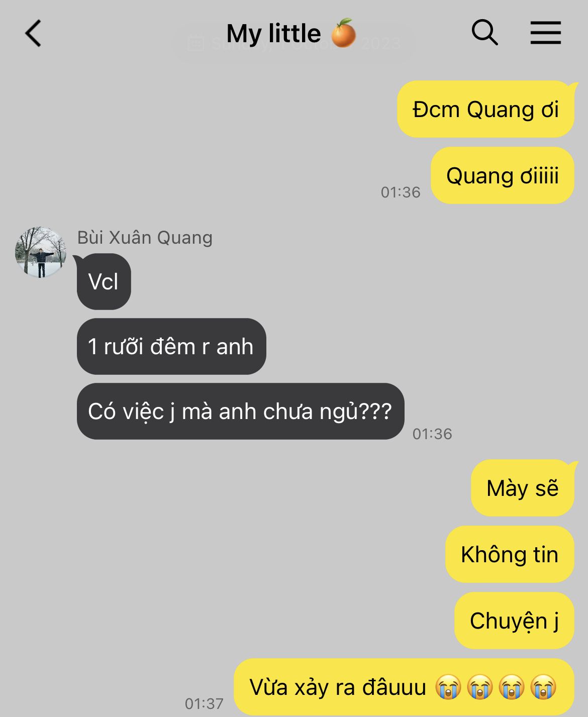Tap the chat title My little
Screen dimensions: 588x717
coord(273,34)
